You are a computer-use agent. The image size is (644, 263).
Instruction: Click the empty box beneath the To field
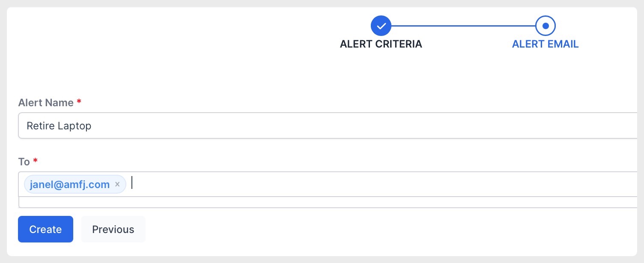331,202
